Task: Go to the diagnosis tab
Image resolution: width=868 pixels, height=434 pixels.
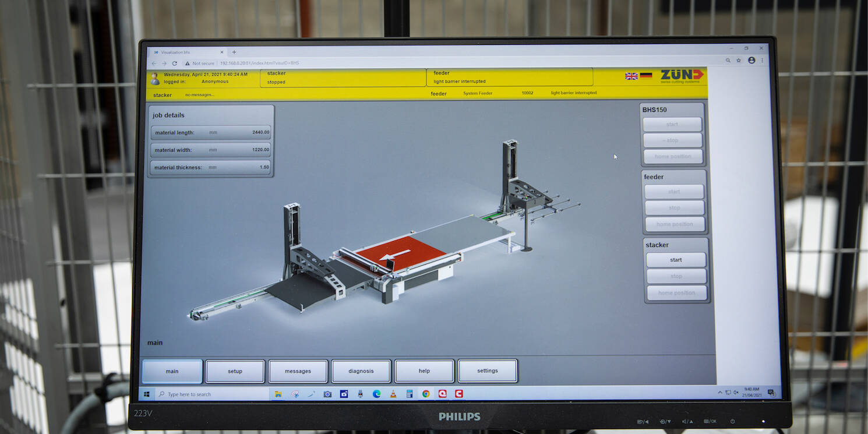Action: pyautogui.click(x=361, y=371)
